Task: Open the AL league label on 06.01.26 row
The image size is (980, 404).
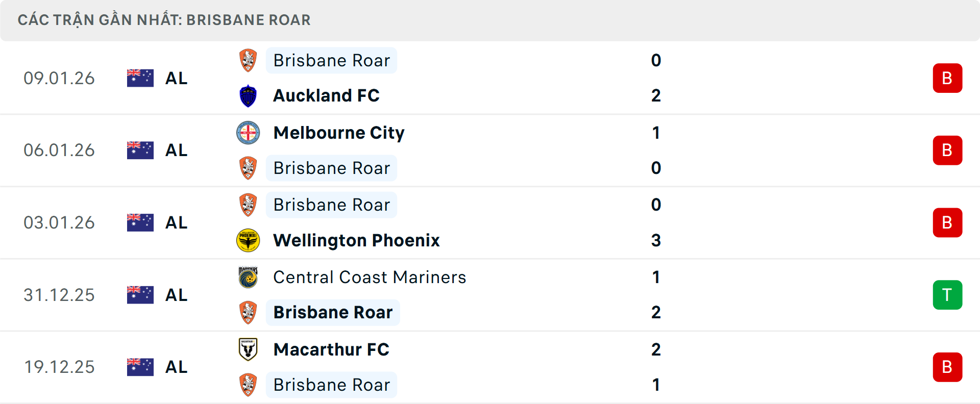Action: click(x=176, y=150)
